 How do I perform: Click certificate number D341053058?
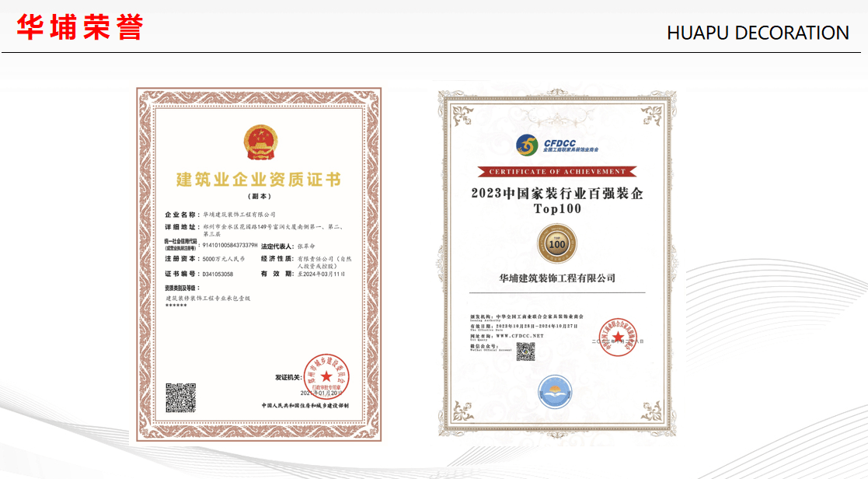tap(218, 274)
